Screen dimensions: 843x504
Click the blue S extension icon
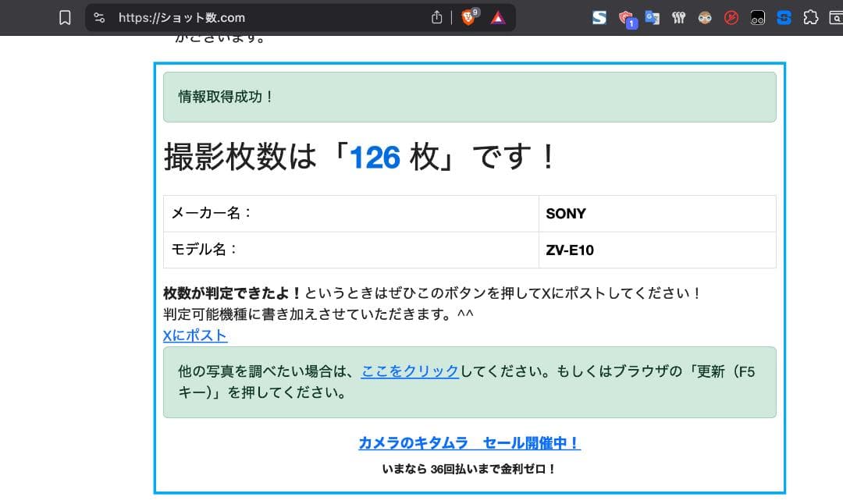click(783, 17)
